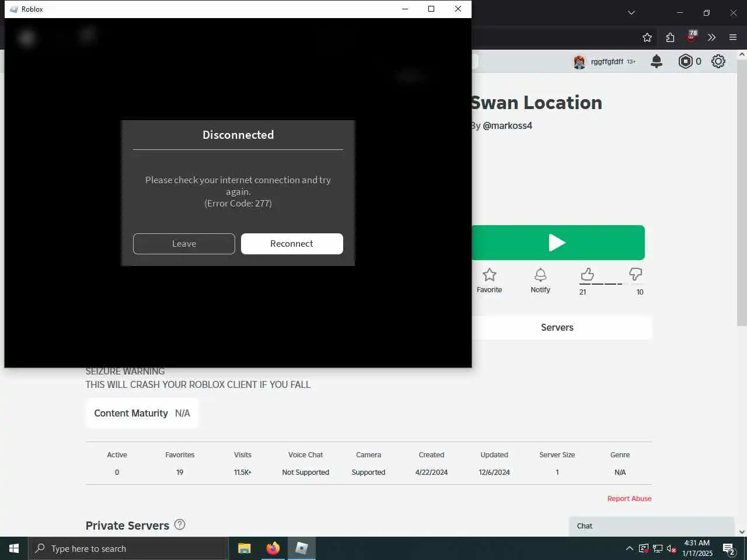Image resolution: width=747 pixels, height=560 pixels.
Task: Enable Notify bell for this experience
Action: (540, 281)
